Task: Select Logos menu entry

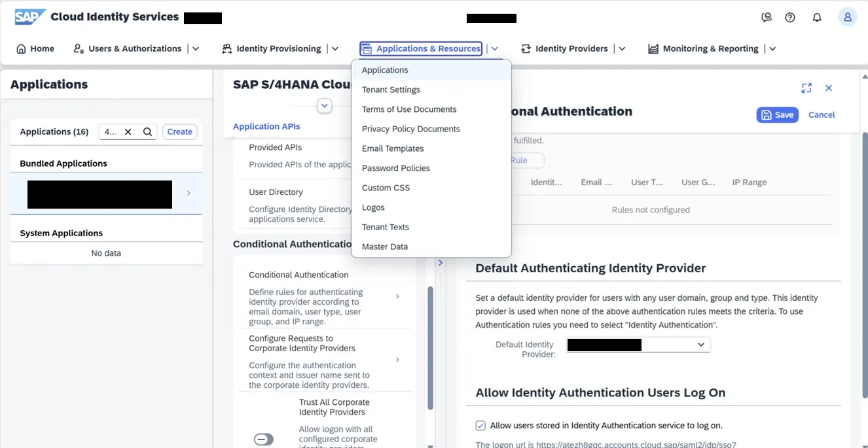Action: (431, 207)
